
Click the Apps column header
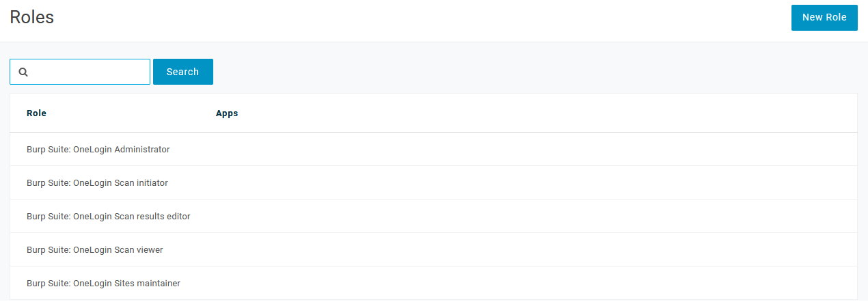(227, 113)
